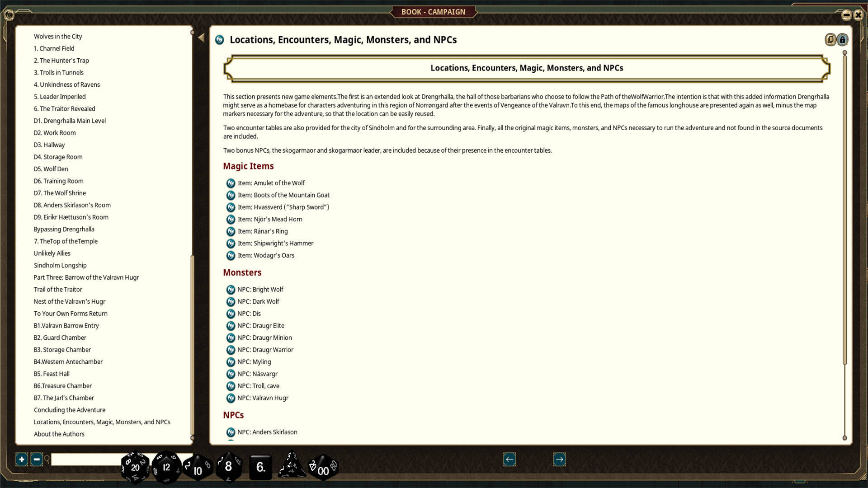This screenshot has width=868, height=488.
Task: Click the chapter icon beside the page title
Action: click(219, 40)
